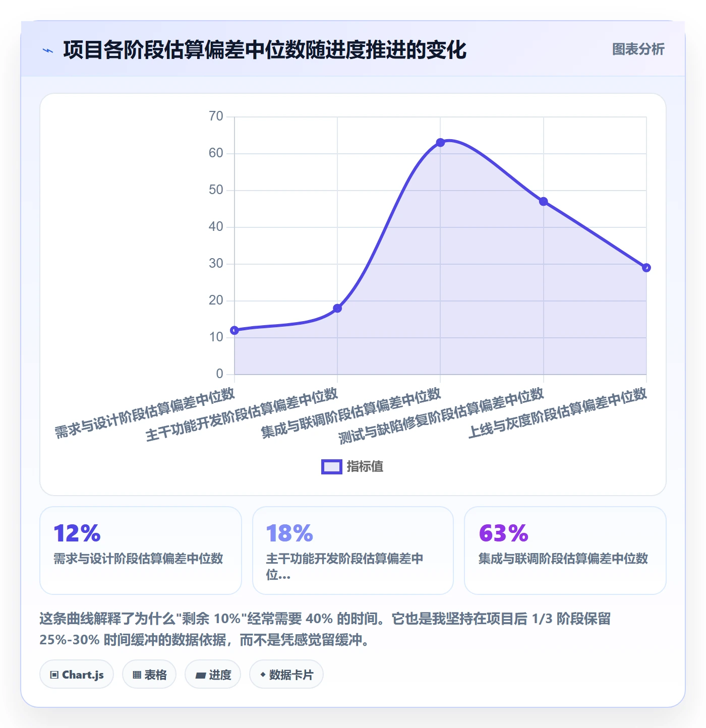This screenshot has height=728, width=706.
Task: Click the 表格 tag
Action: coord(149,675)
